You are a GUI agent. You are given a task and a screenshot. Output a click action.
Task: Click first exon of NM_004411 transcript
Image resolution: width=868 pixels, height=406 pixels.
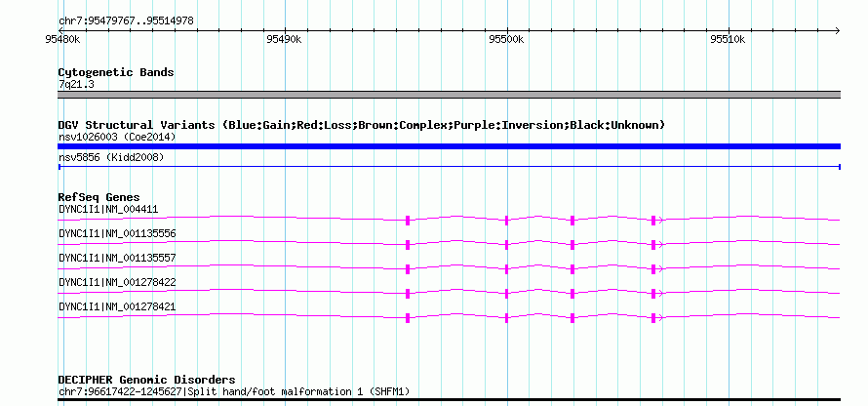(x=408, y=221)
